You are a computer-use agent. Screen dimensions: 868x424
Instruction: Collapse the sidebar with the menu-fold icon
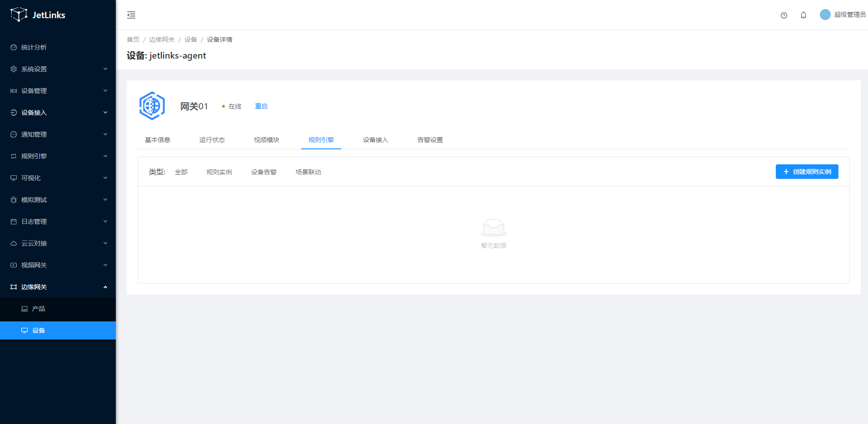131,15
